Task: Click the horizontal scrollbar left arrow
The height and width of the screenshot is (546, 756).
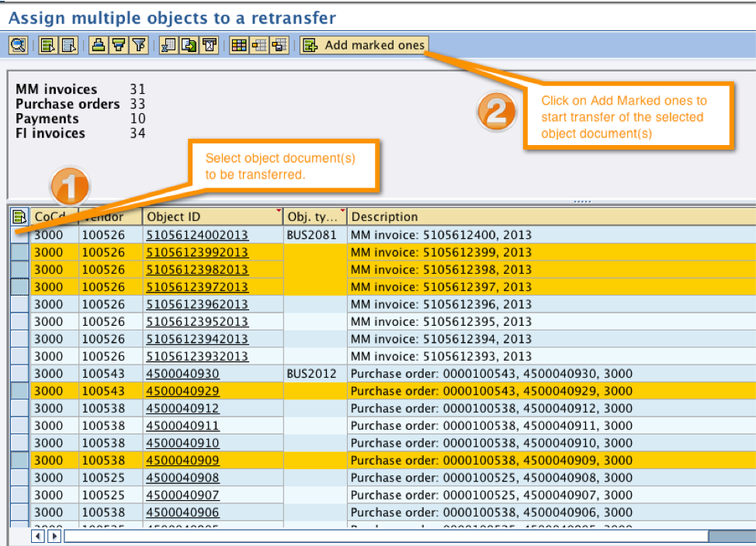Action: click(x=39, y=536)
